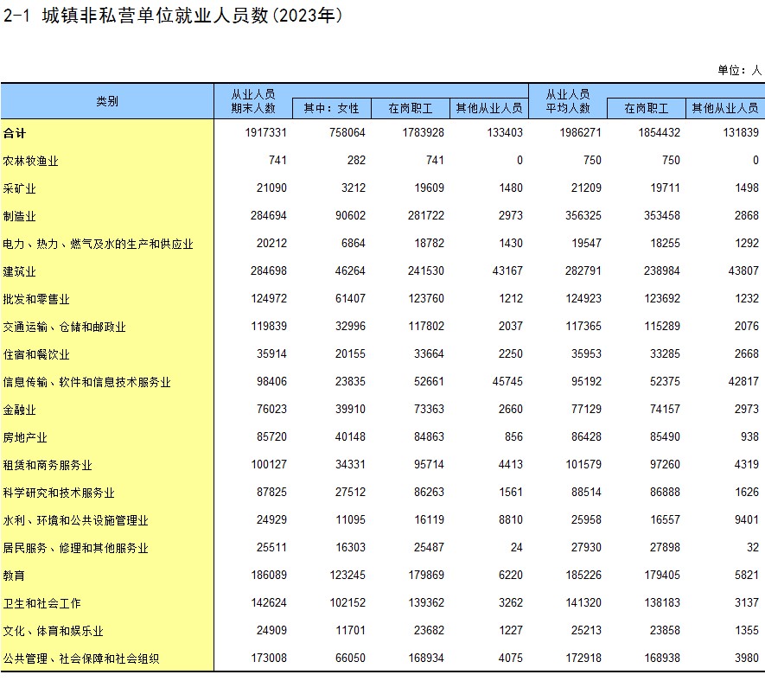The height and width of the screenshot is (700, 765).
Task: Click the 建筑业 category cell
Action: pos(20,271)
